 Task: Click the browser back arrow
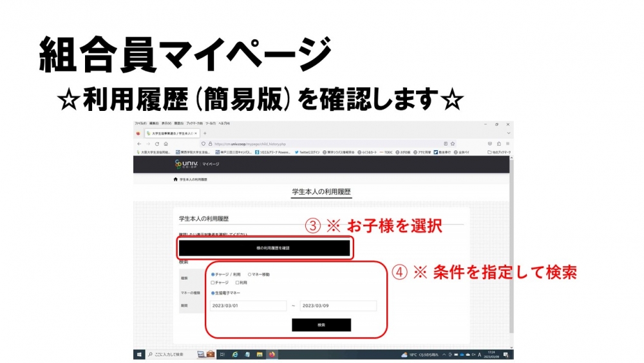[x=138, y=144]
